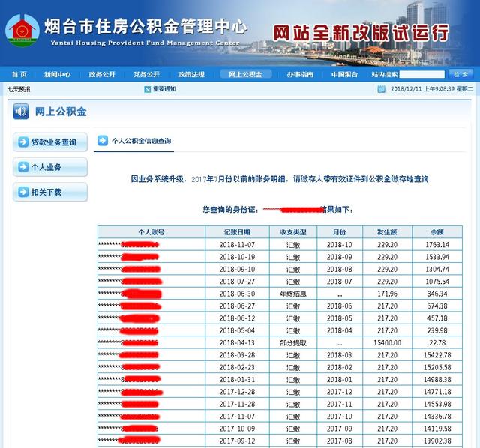The height and width of the screenshot is (448, 480).
Task: Open the 政策法规 menu
Action: pyautogui.click(x=191, y=74)
